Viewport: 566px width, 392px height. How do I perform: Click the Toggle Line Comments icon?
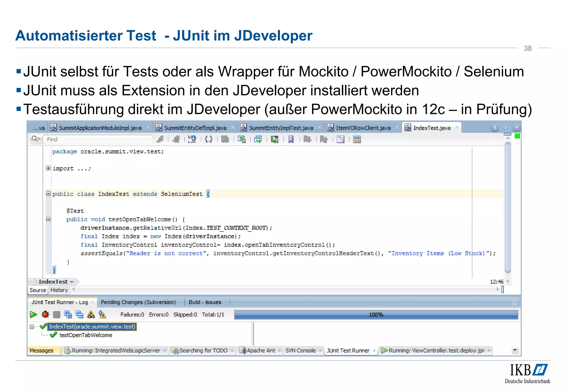point(225,139)
